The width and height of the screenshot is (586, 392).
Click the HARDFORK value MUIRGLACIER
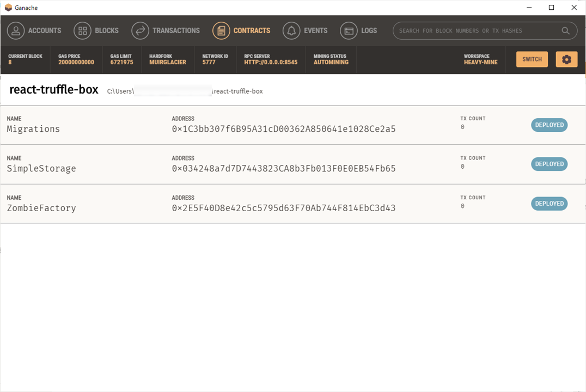coord(167,63)
